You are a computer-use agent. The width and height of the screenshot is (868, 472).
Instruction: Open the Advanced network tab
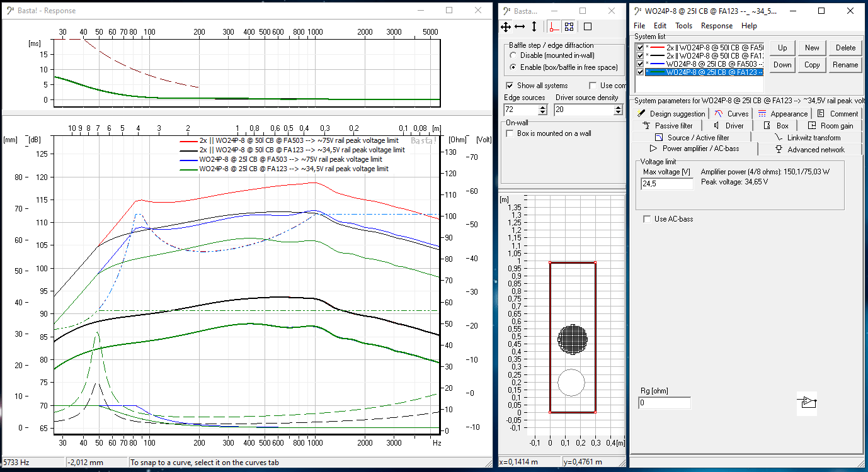(x=810, y=150)
